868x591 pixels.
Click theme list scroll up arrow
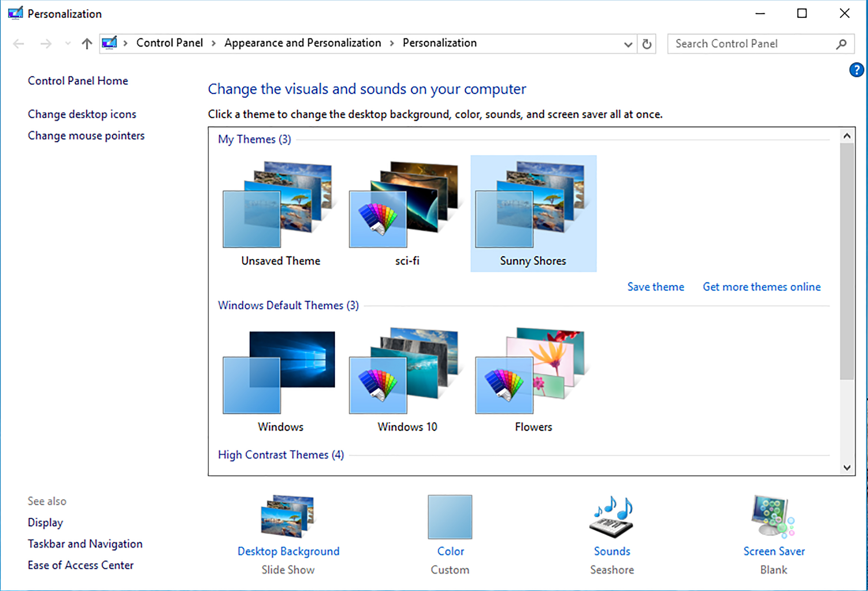(x=847, y=136)
